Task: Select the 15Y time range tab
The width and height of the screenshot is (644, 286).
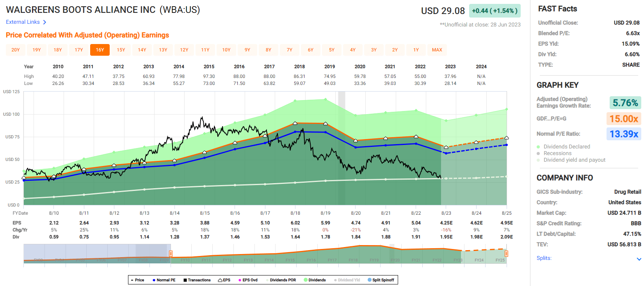Action: coord(121,50)
